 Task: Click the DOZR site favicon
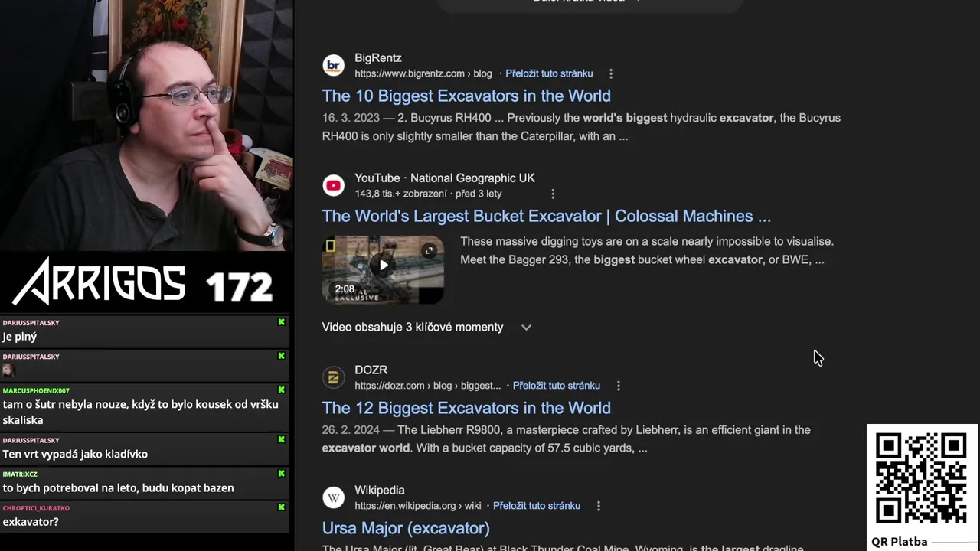(333, 377)
